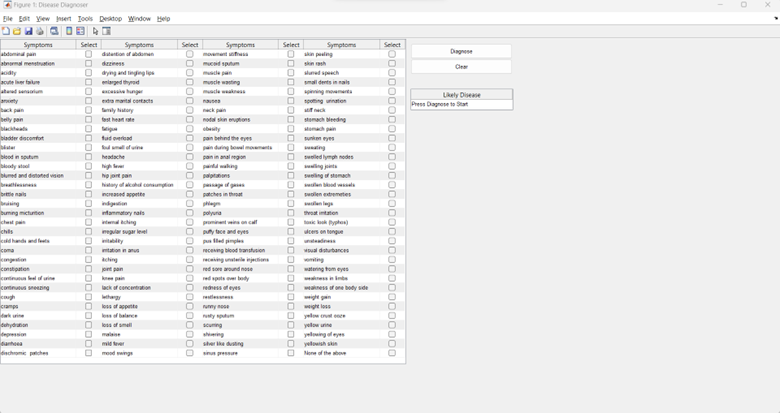The width and height of the screenshot is (780, 413).
Task: Open the Window menu
Action: click(139, 18)
